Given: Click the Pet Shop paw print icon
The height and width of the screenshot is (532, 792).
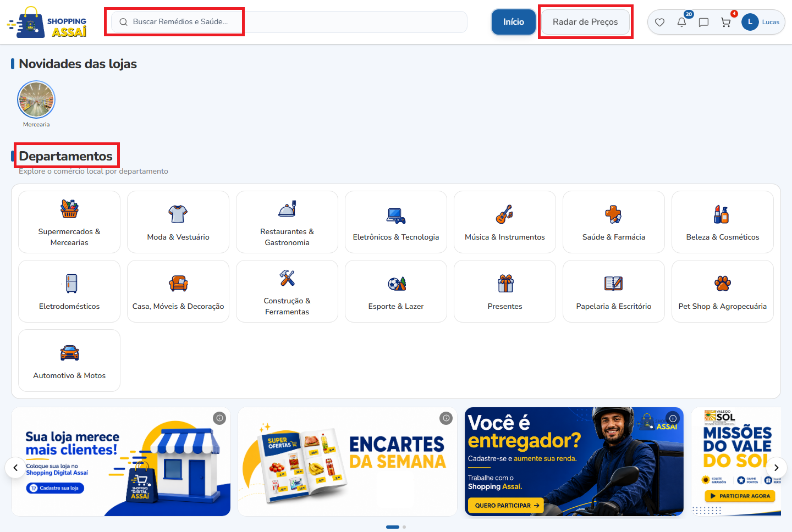Looking at the screenshot, I should click(x=723, y=284).
